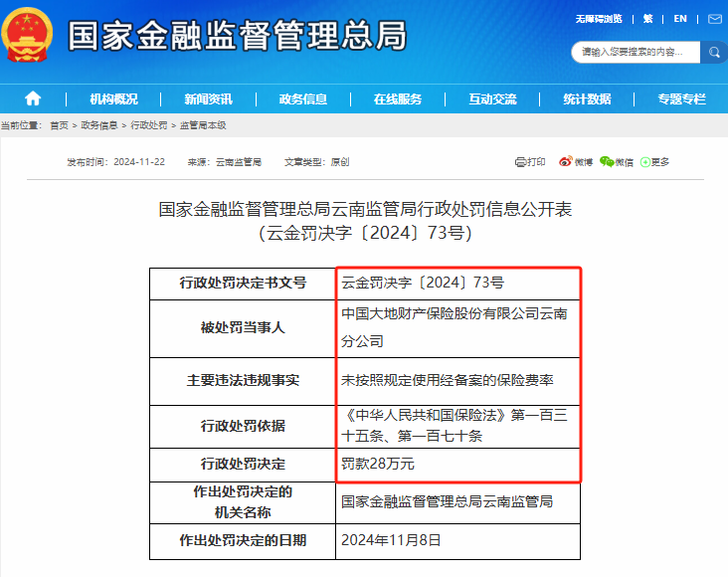Click row header 行政处罚依据

pos(243,426)
